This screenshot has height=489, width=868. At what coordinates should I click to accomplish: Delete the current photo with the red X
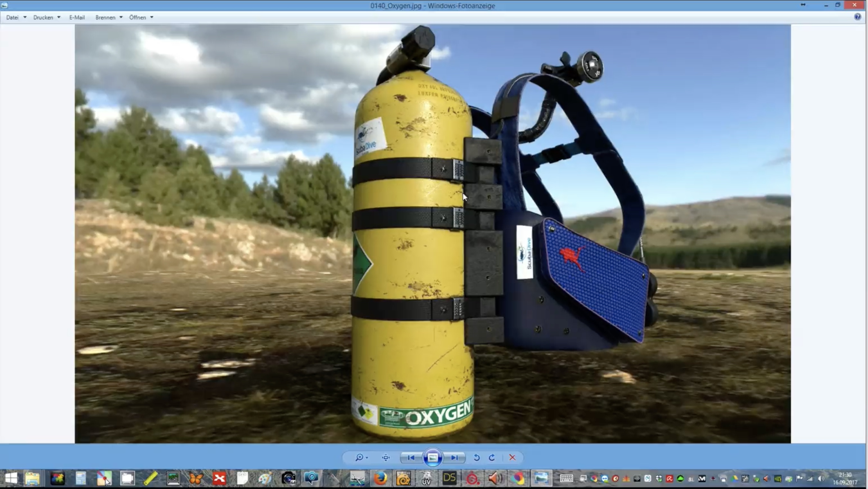click(x=512, y=457)
